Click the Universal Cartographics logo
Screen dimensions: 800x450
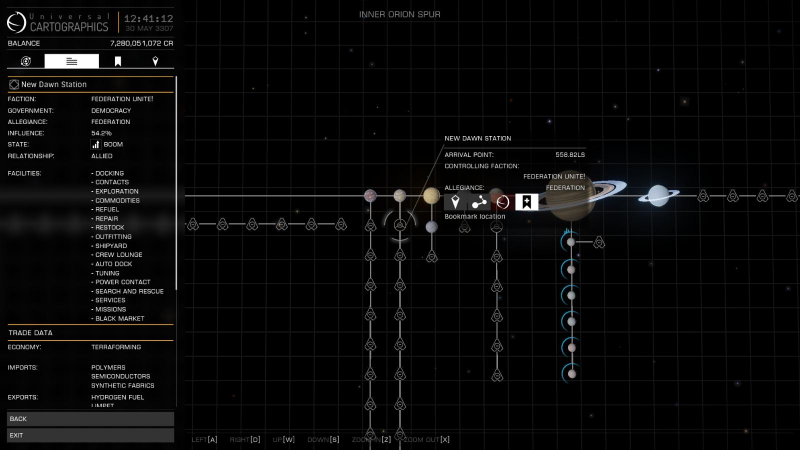click(16, 22)
